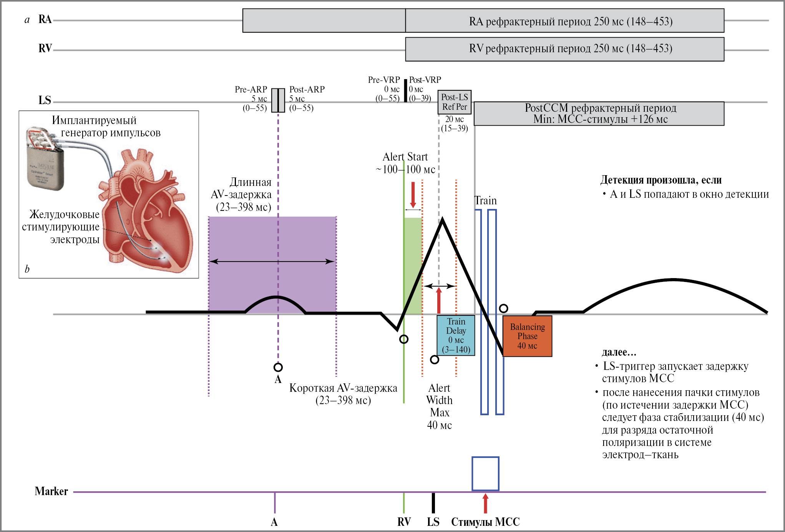Screen dimensions: 785x532
Task: Click the orange Balancing Phase 40 мс box
Action: coord(527,336)
